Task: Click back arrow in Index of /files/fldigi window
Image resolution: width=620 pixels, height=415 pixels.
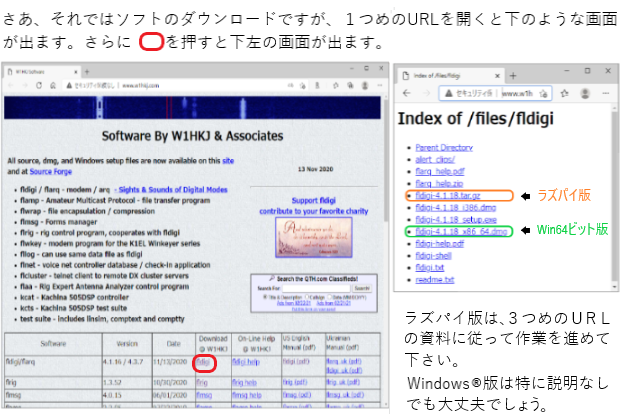Action: [404, 91]
